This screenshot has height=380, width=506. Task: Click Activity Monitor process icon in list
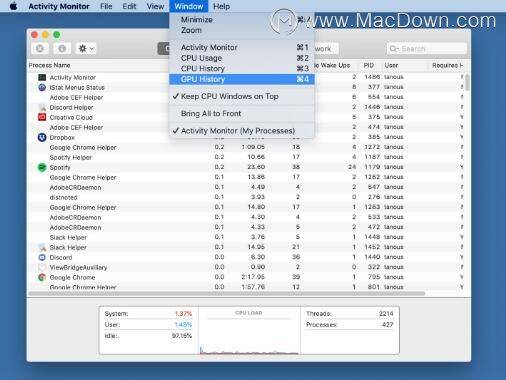click(42, 77)
